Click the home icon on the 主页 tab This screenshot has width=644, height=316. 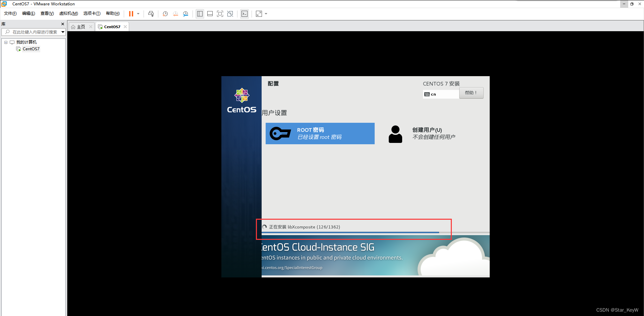point(73,27)
